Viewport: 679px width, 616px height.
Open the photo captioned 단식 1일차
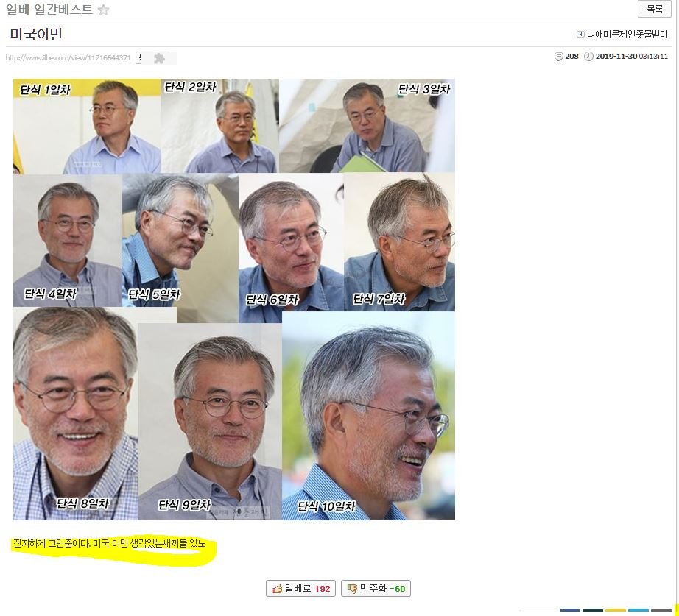86,126
